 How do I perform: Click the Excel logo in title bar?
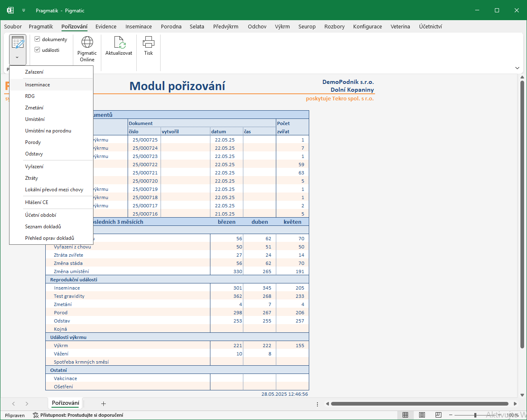click(x=10, y=10)
